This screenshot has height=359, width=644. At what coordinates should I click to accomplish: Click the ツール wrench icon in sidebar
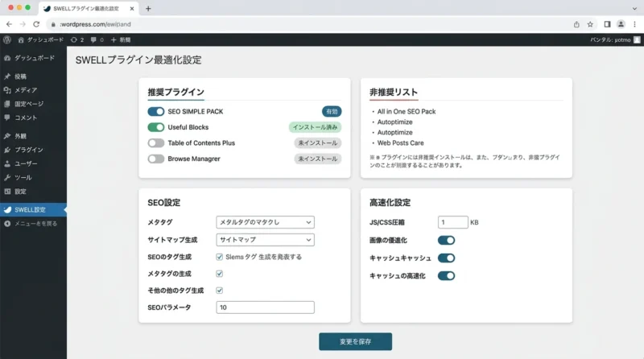click(x=7, y=177)
